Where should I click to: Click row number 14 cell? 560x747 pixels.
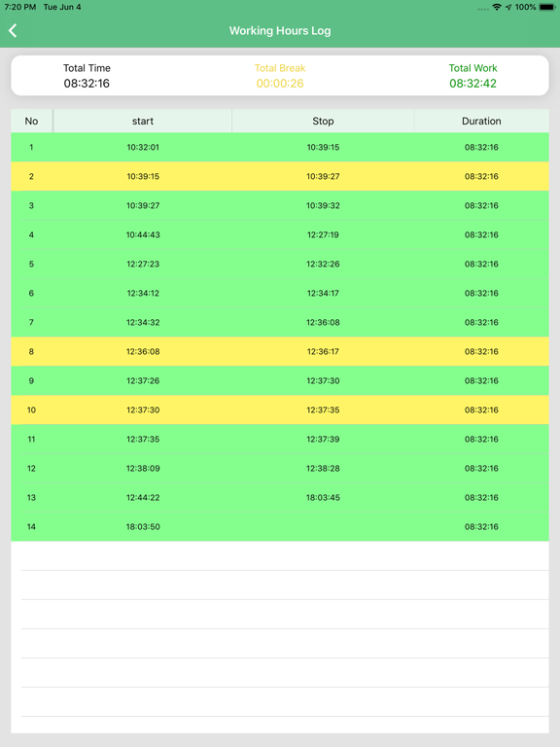31,527
